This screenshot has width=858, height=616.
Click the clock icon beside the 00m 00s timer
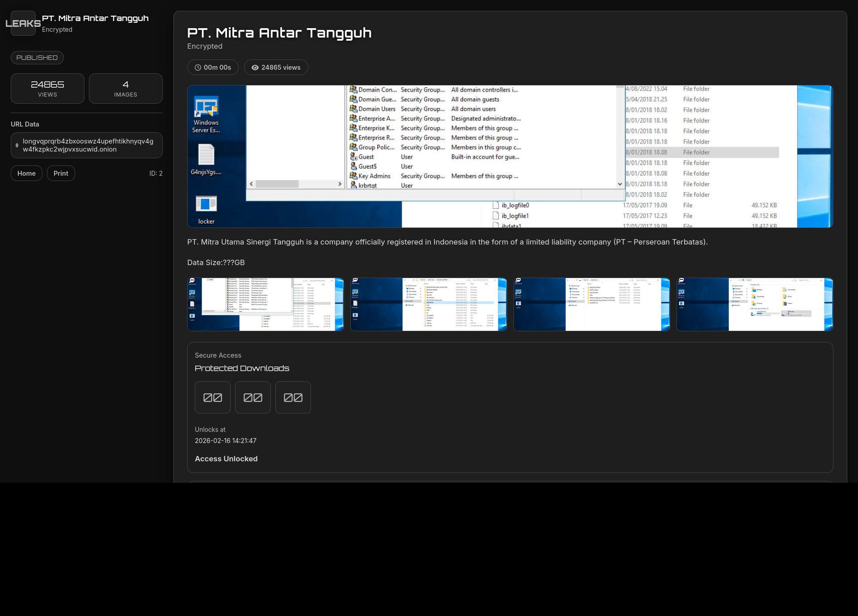tap(198, 67)
